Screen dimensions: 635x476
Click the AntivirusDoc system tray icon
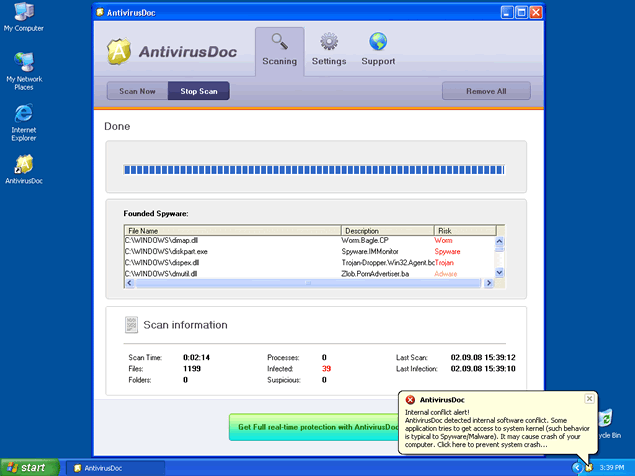pyautogui.click(x=589, y=467)
